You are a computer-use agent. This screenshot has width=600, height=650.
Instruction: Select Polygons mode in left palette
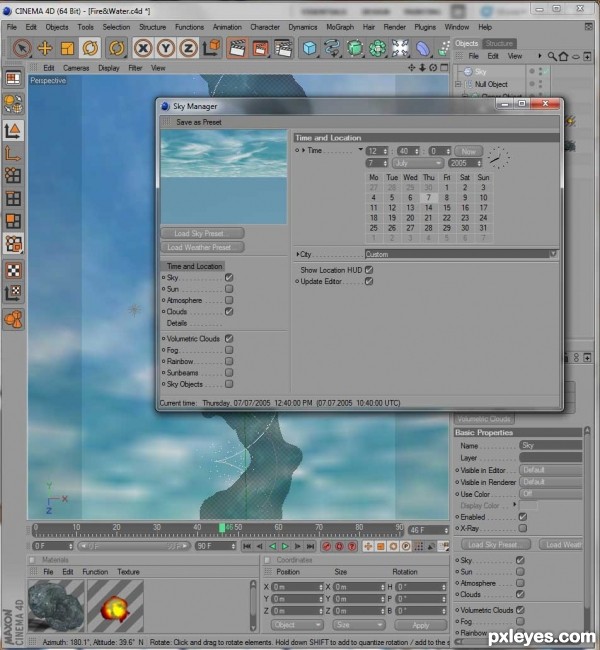click(x=14, y=221)
